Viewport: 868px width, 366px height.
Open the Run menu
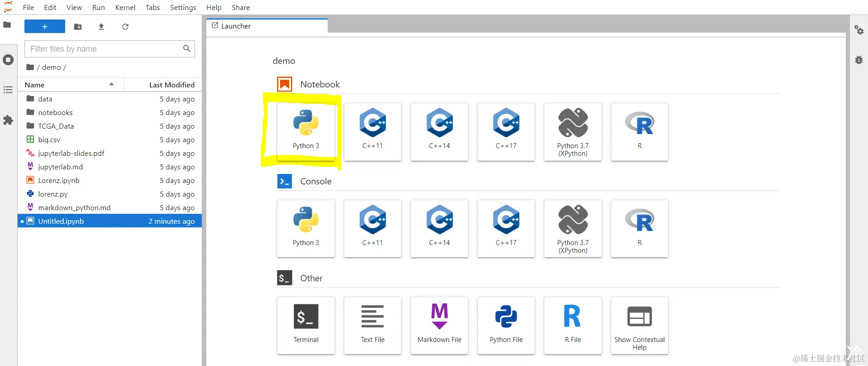[x=99, y=7]
